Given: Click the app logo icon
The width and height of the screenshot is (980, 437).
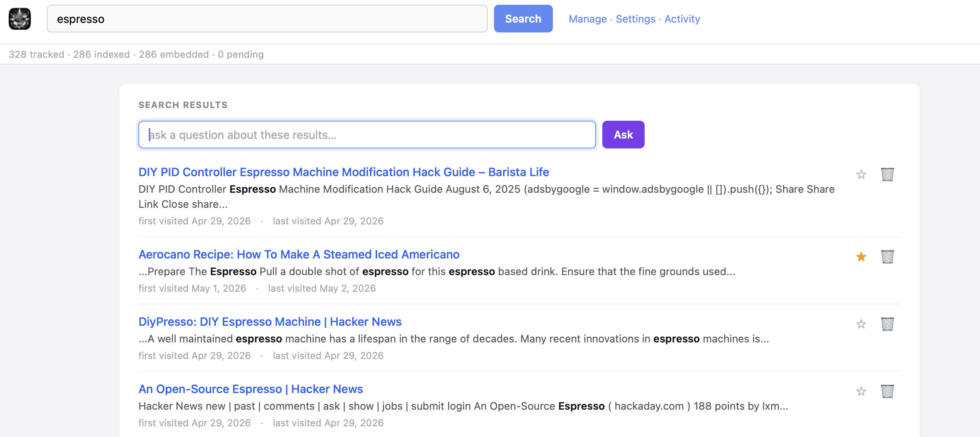Looking at the screenshot, I should (x=20, y=19).
